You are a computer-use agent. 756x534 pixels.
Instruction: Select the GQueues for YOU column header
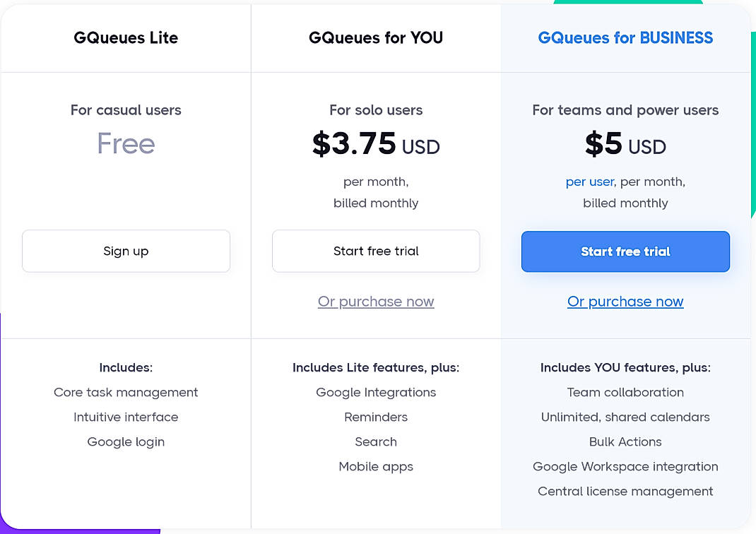pyautogui.click(x=376, y=38)
